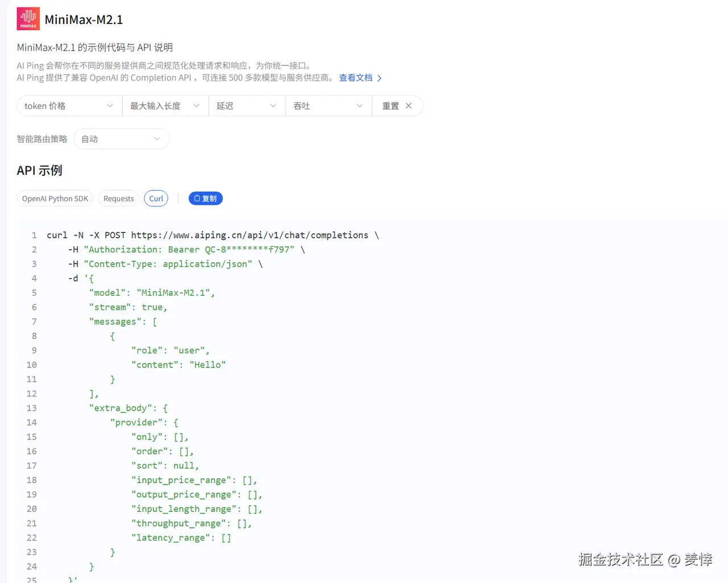Viewport: 728px width, 583px height.
Task: Click the "sort": null line
Action: [x=165, y=466]
